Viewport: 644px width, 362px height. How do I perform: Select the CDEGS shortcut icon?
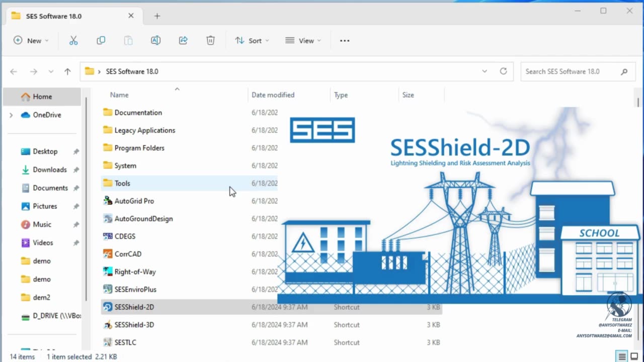(x=108, y=236)
